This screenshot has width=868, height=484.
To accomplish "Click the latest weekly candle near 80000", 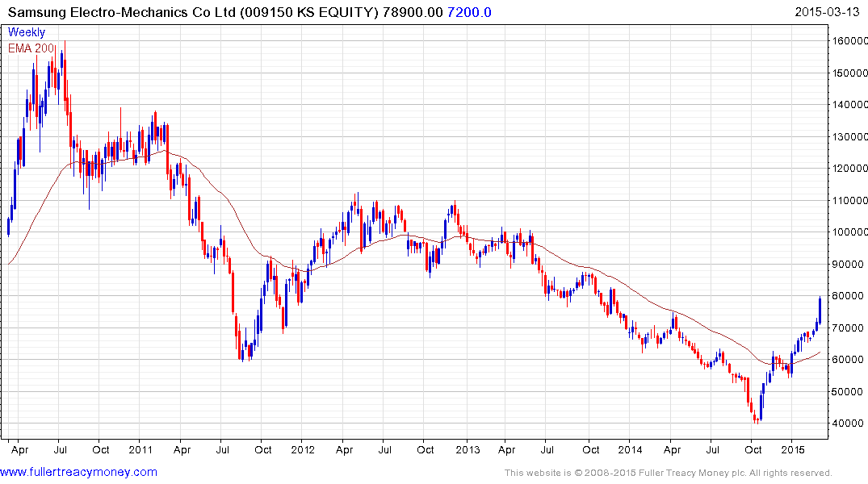I will [x=820, y=310].
